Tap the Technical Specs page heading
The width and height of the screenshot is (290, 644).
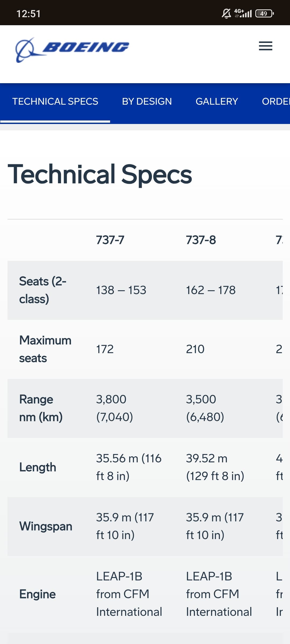100,174
